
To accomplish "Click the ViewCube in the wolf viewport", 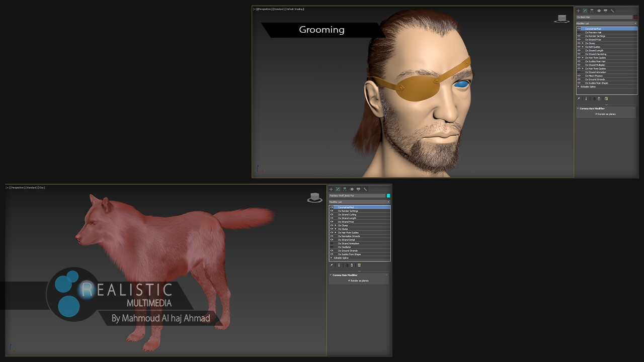I will click(x=315, y=198).
